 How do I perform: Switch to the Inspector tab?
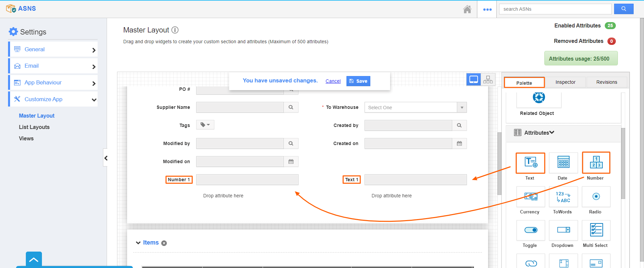565,82
